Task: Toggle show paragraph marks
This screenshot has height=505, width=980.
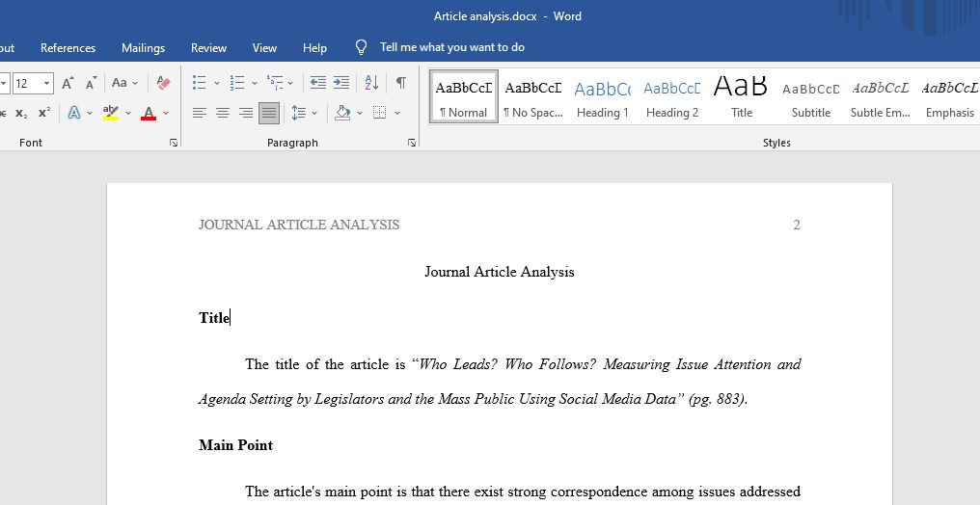Action: [x=401, y=82]
